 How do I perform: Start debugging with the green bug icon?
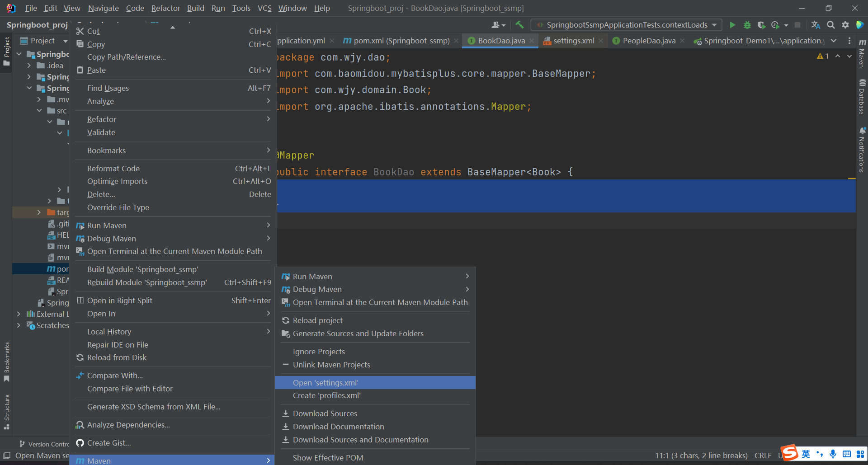[x=747, y=25]
